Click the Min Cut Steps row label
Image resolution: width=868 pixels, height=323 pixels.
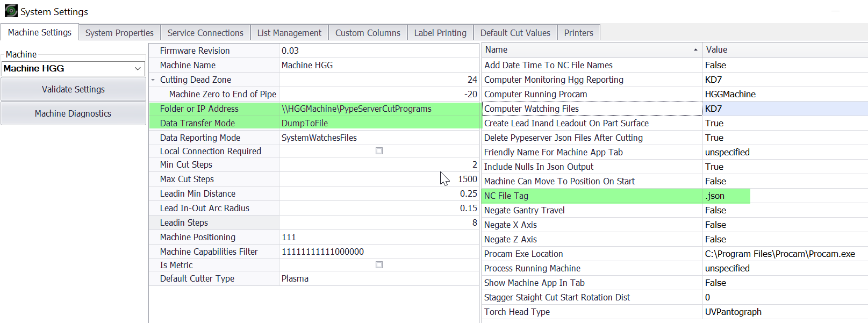click(186, 164)
